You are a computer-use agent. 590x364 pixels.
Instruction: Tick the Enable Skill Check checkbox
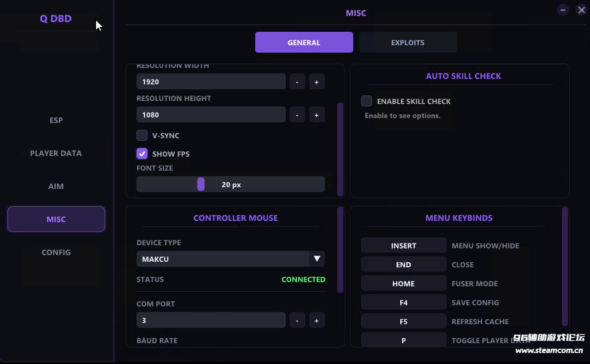pos(367,101)
